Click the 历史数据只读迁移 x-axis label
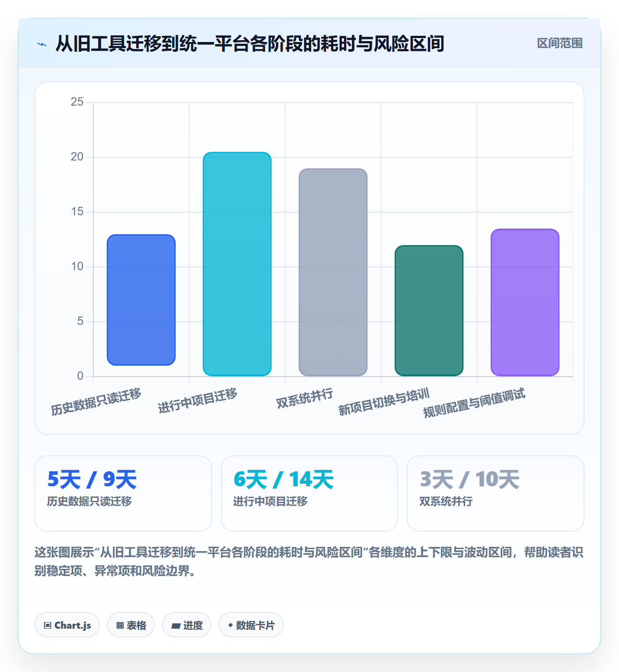Screen dimensions: 619x672 tap(96, 401)
